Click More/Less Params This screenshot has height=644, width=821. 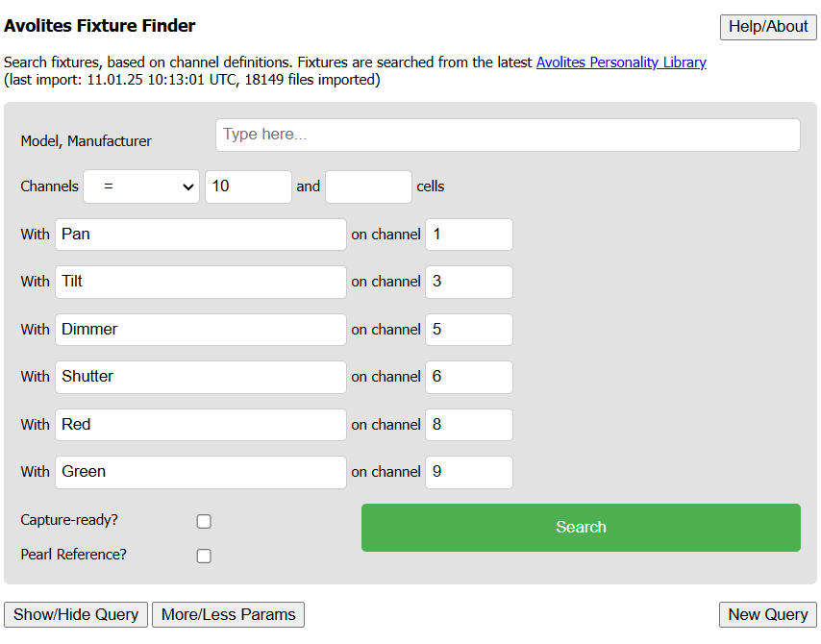(x=228, y=614)
